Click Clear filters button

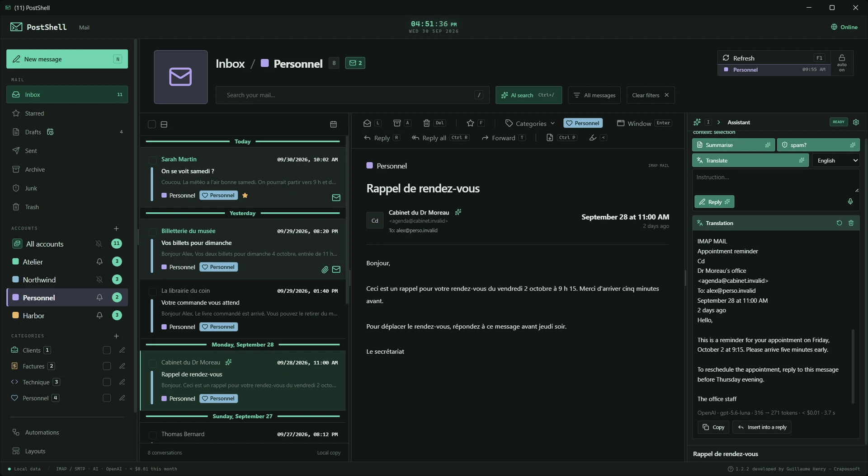pos(650,95)
